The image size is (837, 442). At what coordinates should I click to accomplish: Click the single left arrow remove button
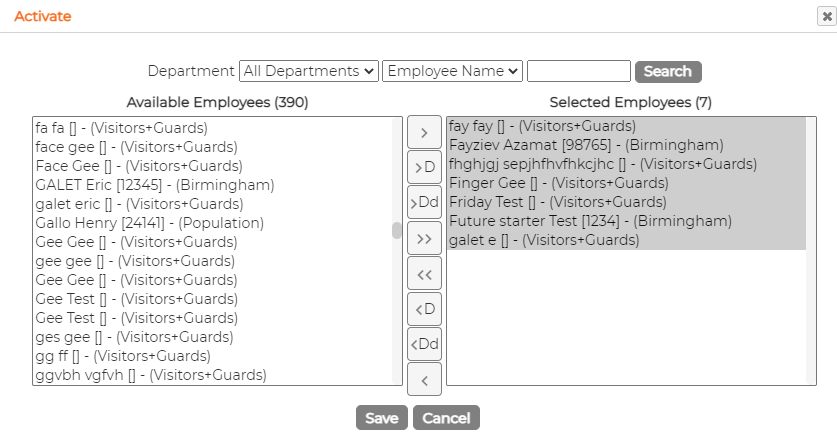[x=424, y=380]
